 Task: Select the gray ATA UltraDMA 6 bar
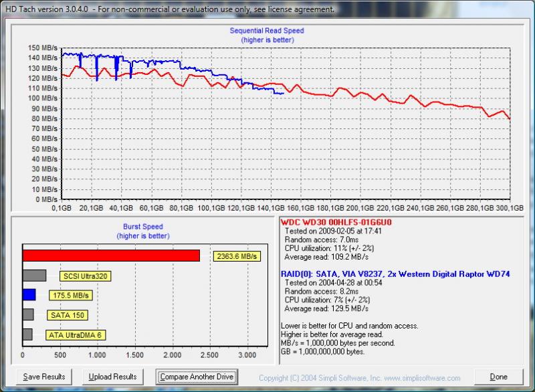click(27, 334)
